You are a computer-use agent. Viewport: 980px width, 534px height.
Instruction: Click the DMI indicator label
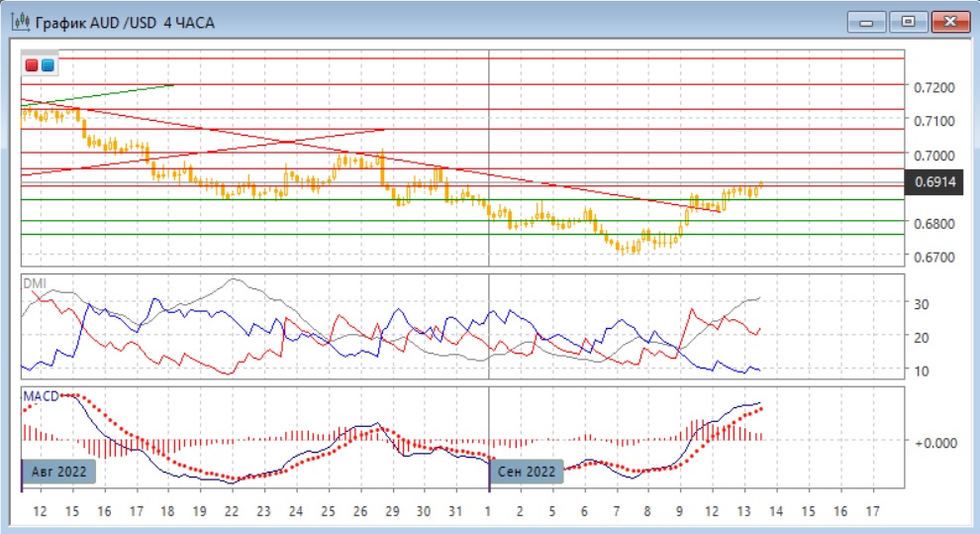(34, 282)
